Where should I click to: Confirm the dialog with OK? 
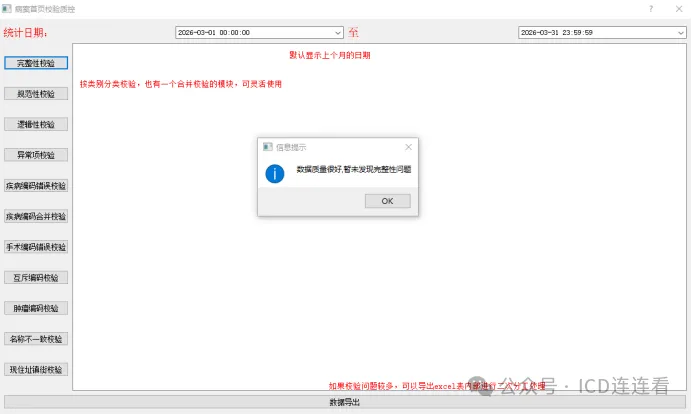point(387,201)
